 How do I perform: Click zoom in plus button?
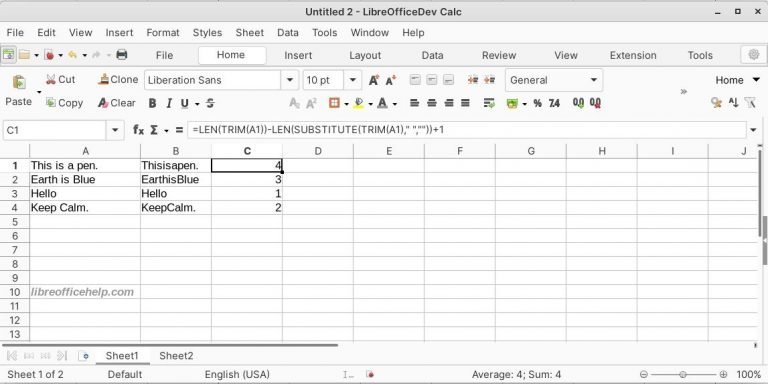tap(724, 375)
